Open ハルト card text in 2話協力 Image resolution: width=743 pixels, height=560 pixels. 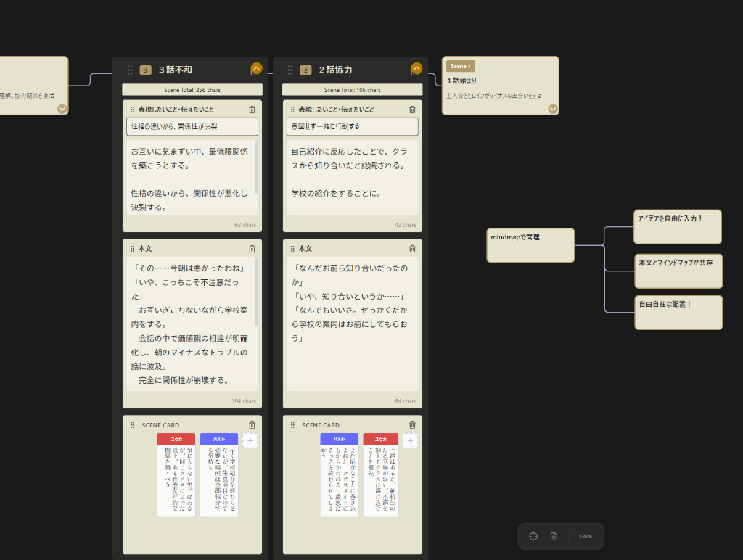click(340, 481)
